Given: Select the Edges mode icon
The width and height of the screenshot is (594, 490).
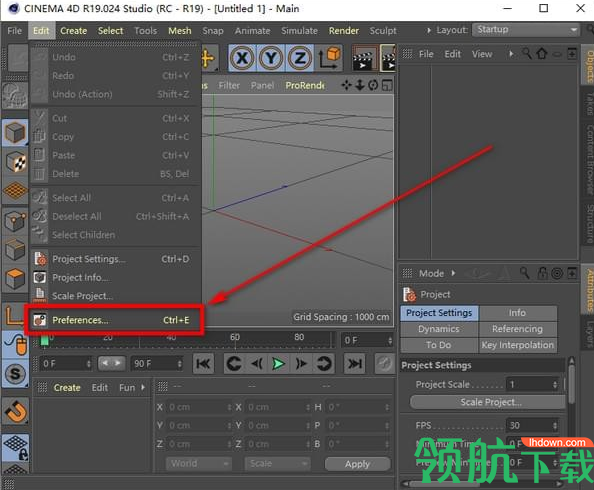Looking at the screenshot, I should 15,250.
